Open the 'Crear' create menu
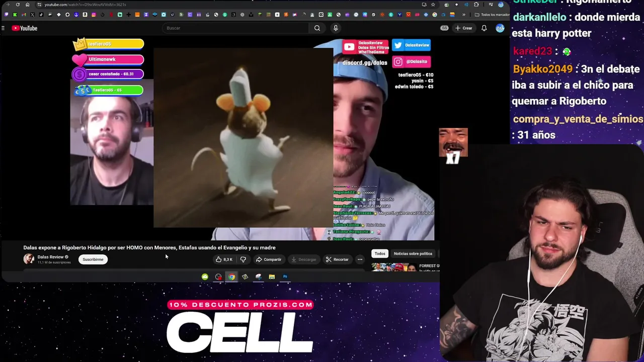This screenshot has height=362, width=644. pyautogui.click(x=463, y=28)
